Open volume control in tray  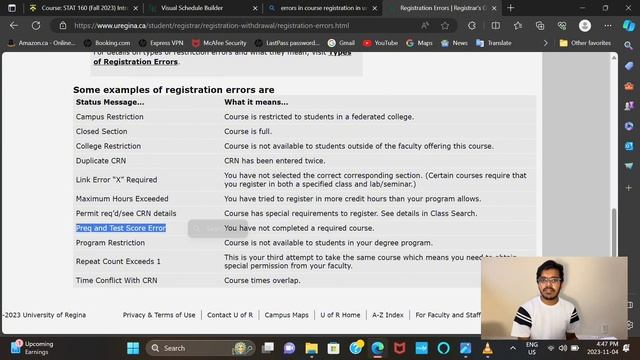(x=563, y=348)
